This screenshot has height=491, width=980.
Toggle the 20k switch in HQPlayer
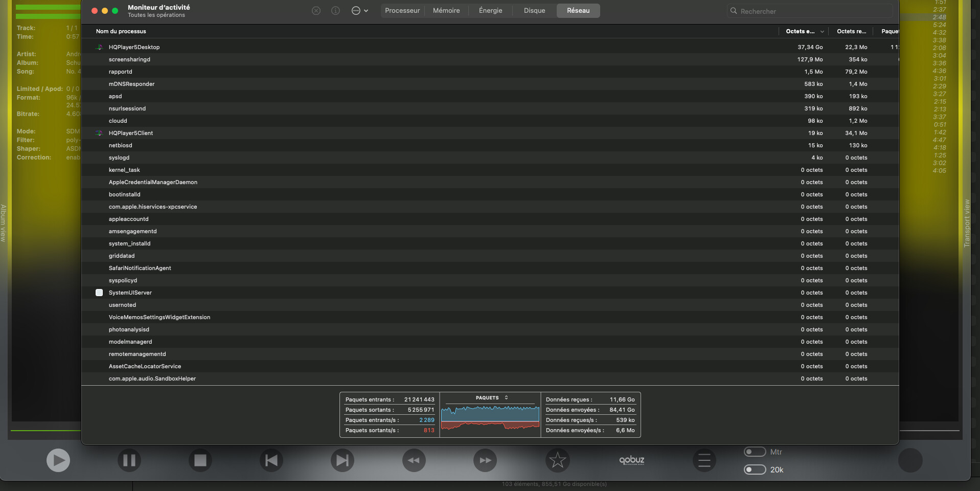755,470
